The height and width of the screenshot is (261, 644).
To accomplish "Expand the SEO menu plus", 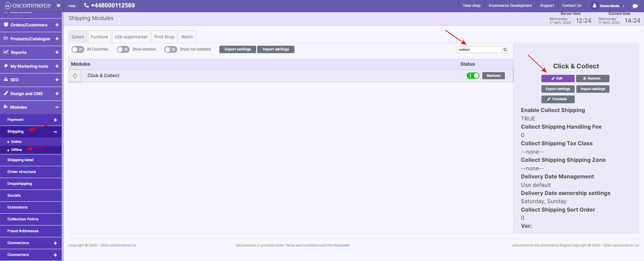I will 57,80.
